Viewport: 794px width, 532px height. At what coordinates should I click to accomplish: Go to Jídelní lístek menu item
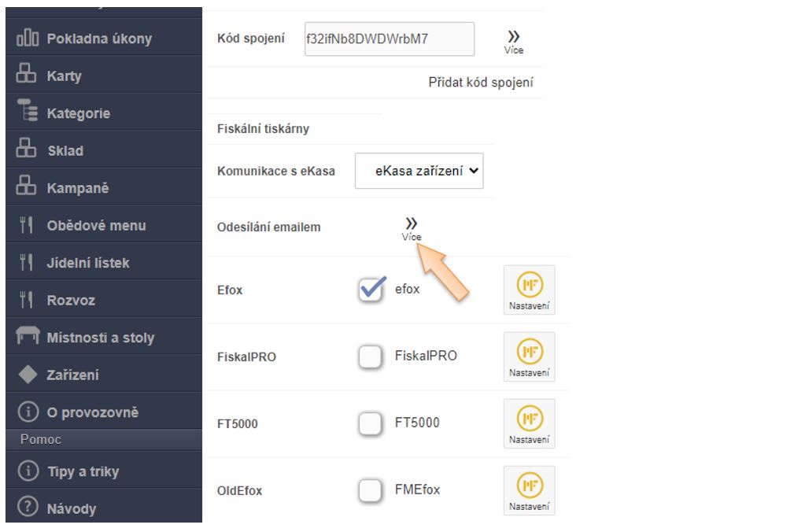(88, 263)
